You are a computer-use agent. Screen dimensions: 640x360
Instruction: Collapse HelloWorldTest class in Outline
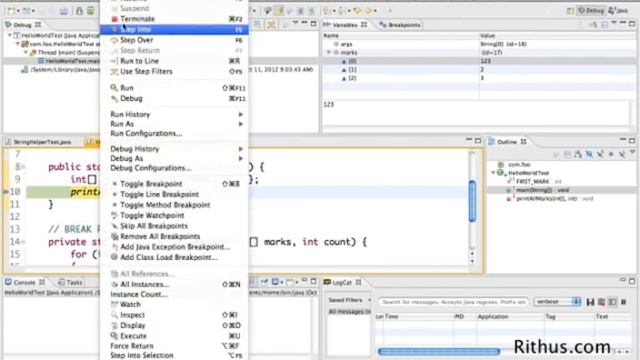493,173
